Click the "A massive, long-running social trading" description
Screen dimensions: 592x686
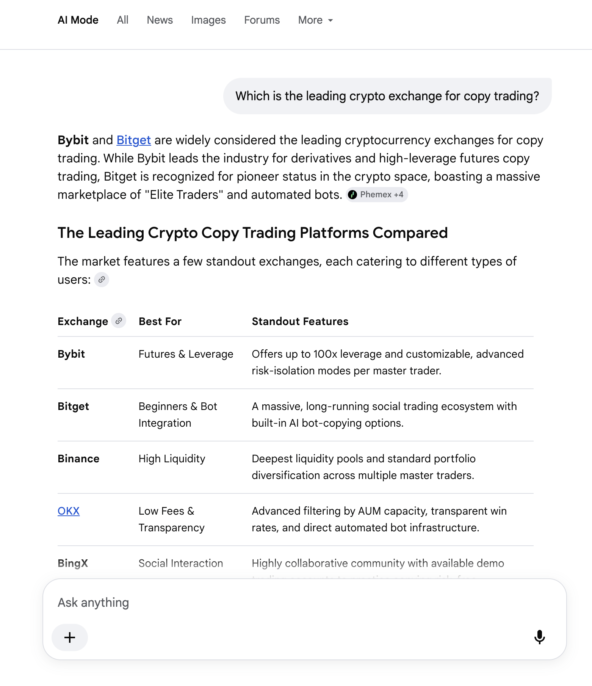tap(384, 414)
